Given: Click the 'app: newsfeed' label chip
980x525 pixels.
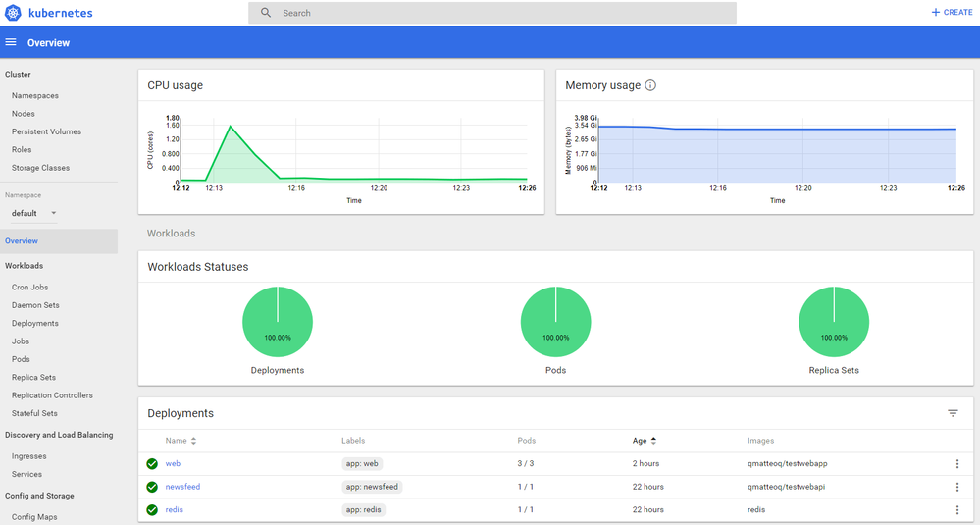Looking at the screenshot, I should [372, 487].
